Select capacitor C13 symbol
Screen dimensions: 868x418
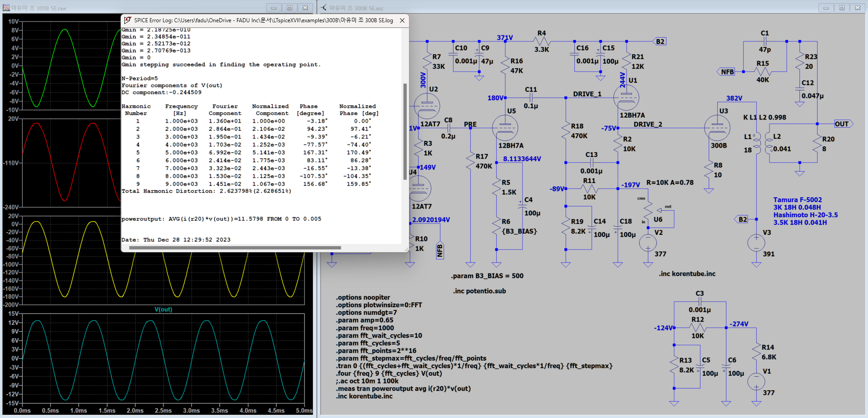(x=592, y=162)
